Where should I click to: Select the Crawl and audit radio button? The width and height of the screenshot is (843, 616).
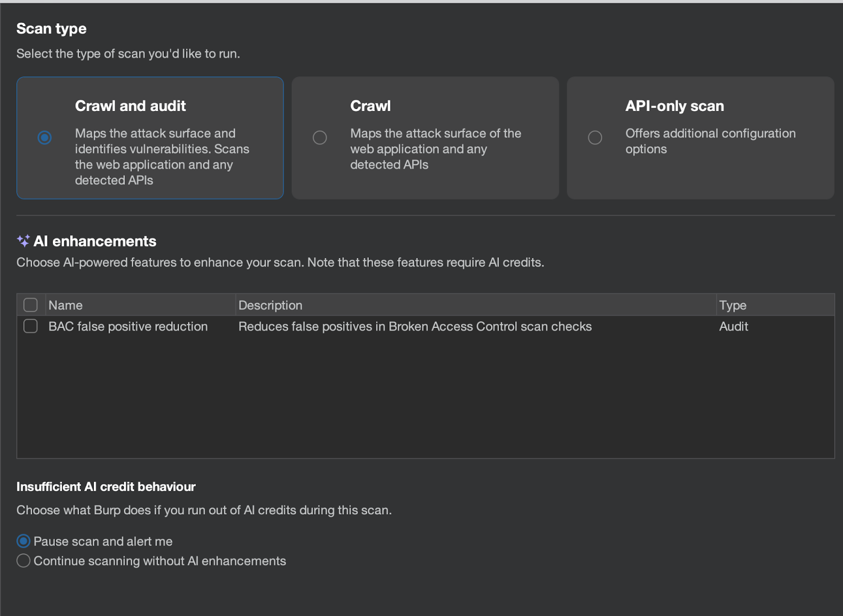45,137
